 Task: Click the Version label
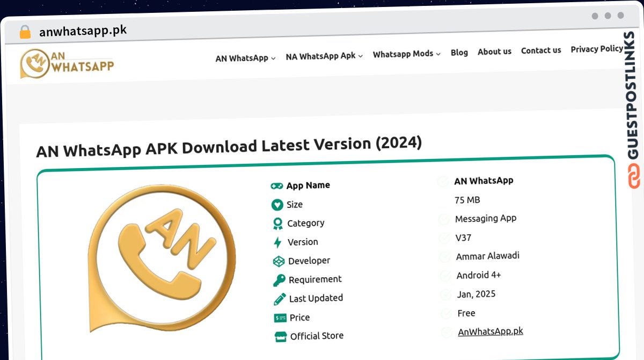303,242
